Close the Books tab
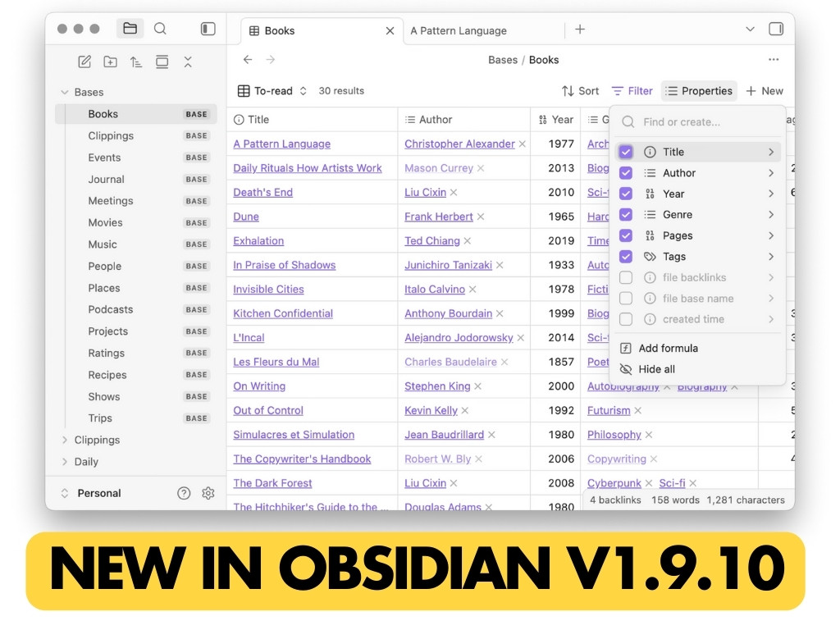This screenshot has width=840, height=630. pos(390,31)
